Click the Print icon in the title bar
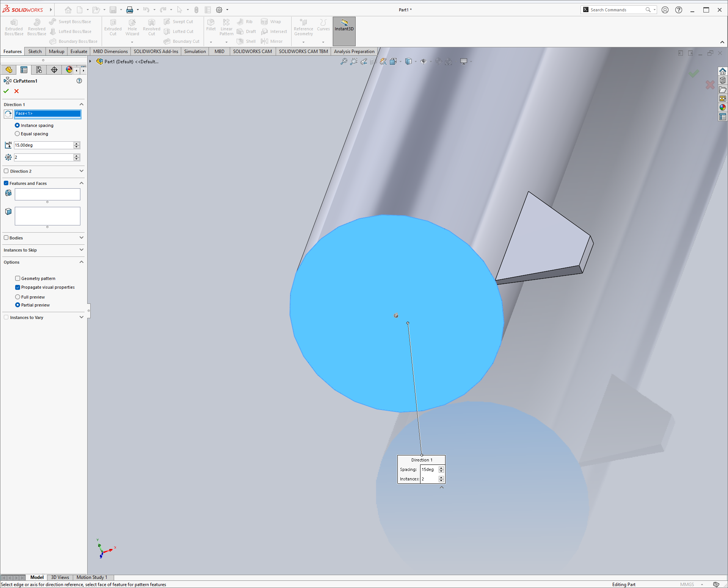 tap(130, 10)
